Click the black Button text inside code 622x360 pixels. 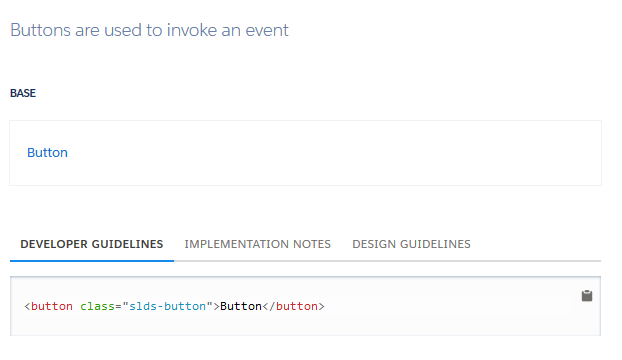pyautogui.click(x=241, y=306)
